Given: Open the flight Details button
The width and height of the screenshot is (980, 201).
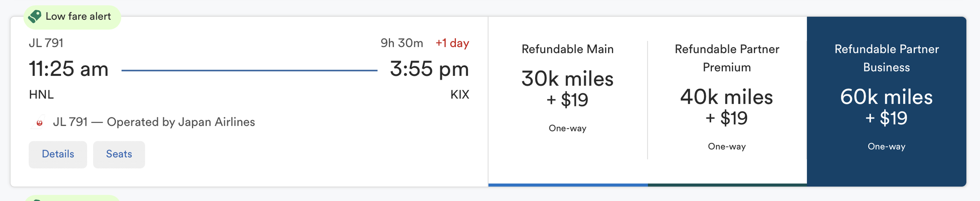Looking at the screenshot, I should 58,154.
